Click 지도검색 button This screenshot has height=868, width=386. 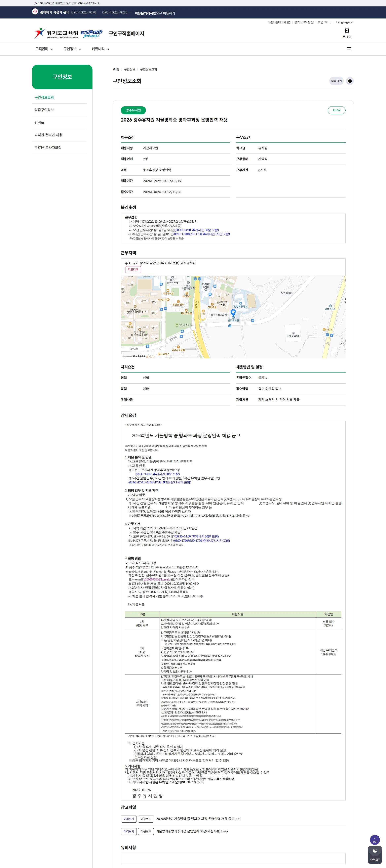pyautogui.click(x=133, y=270)
